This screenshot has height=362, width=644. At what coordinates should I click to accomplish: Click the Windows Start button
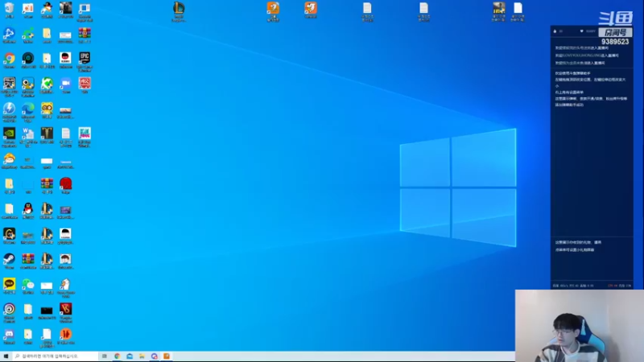6,356
